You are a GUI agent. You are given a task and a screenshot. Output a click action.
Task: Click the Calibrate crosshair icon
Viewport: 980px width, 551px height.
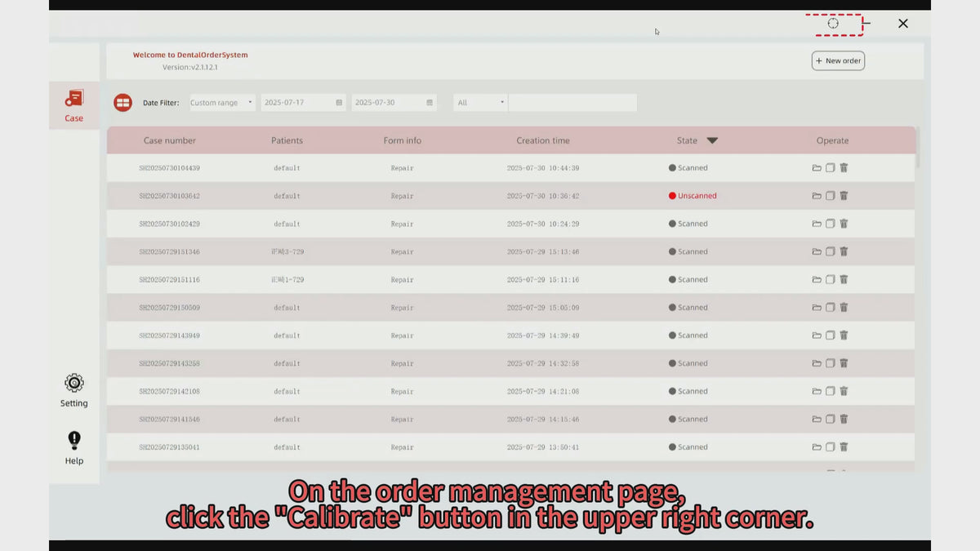833,24
